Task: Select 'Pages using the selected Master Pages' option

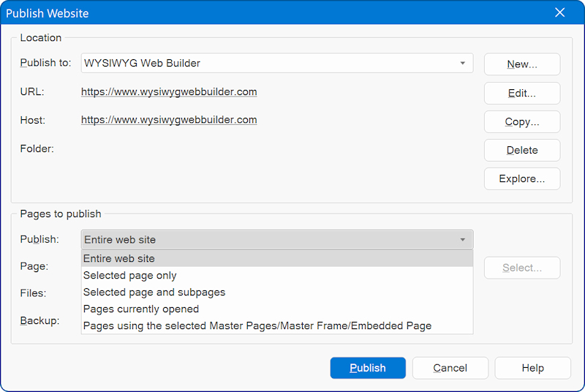Action: [x=257, y=325]
